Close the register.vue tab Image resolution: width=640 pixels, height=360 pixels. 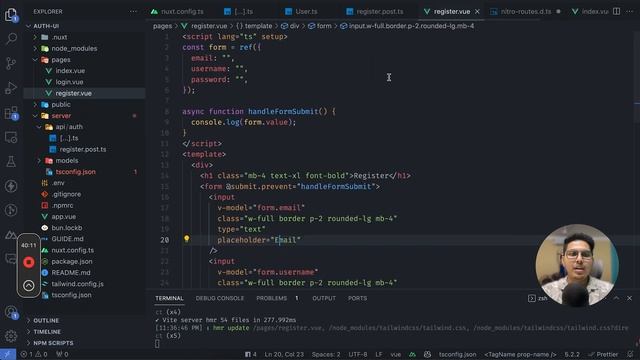pos(477,11)
